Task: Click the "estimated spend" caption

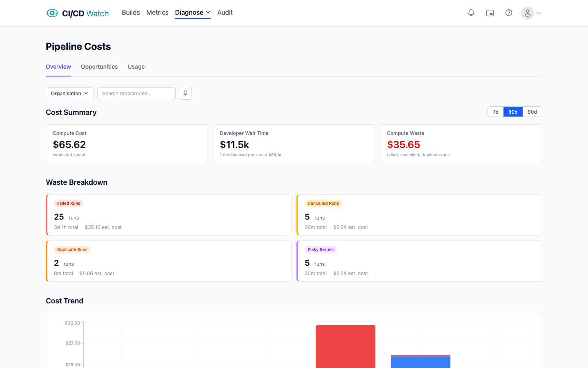Action: 69,155
